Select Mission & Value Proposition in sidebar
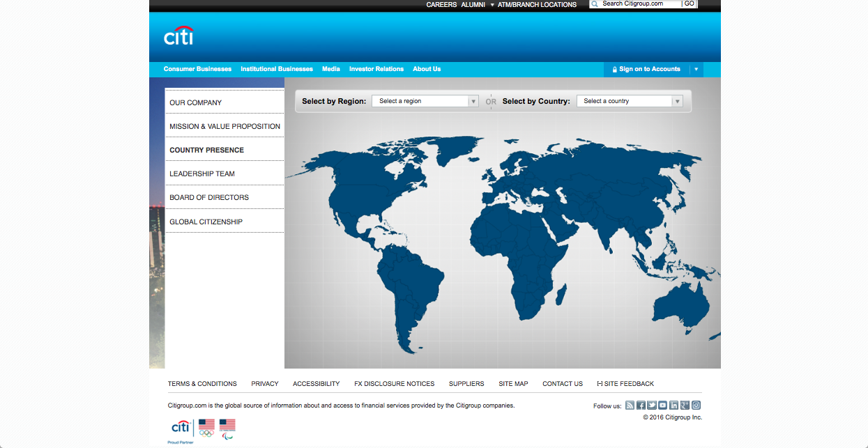 [224, 126]
